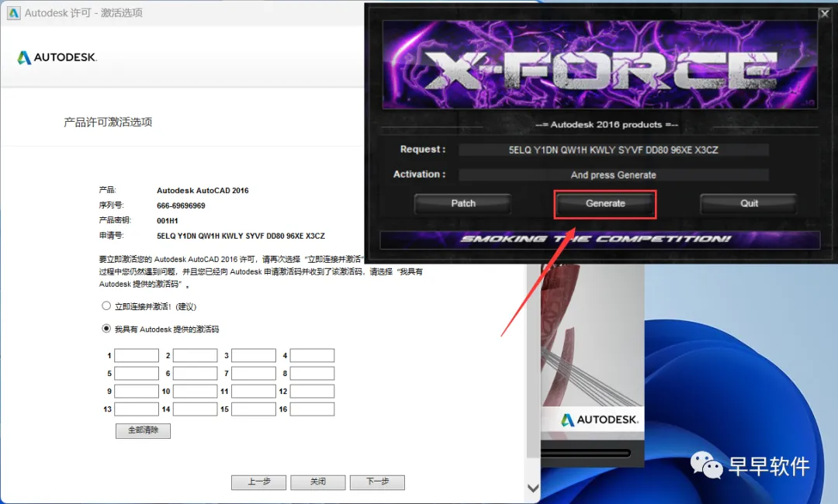Click activation code field 3
Viewport: 838px width, 504px height.
(x=253, y=355)
